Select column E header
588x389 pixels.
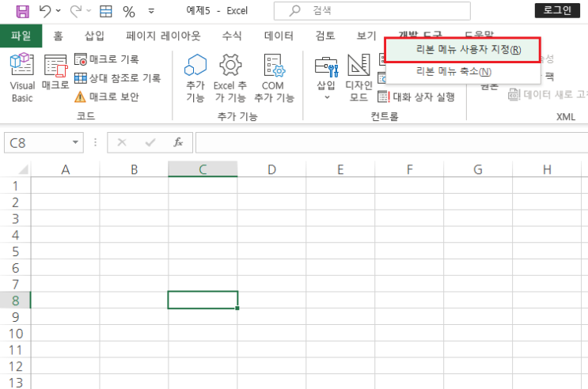[340, 169]
